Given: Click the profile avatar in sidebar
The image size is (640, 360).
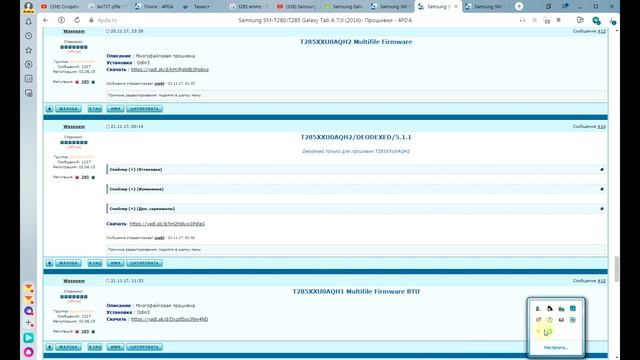Looking at the screenshot, I should (x=29, y=7).
